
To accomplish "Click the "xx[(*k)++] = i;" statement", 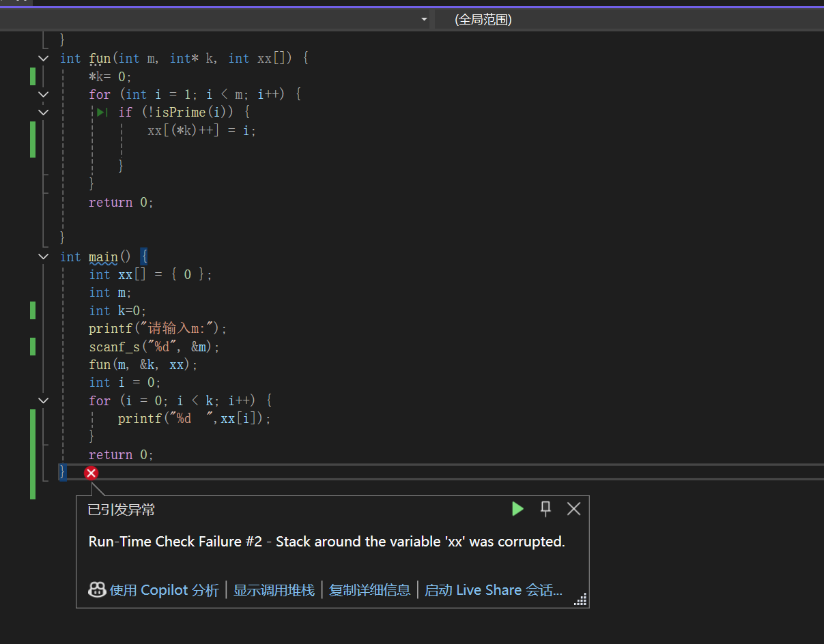I will (202, 130).
